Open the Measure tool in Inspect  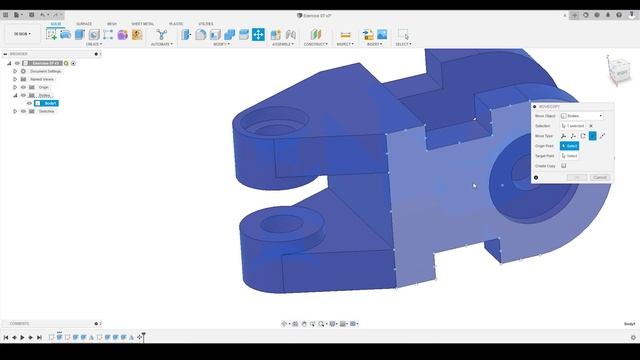[x=345, y=35]
